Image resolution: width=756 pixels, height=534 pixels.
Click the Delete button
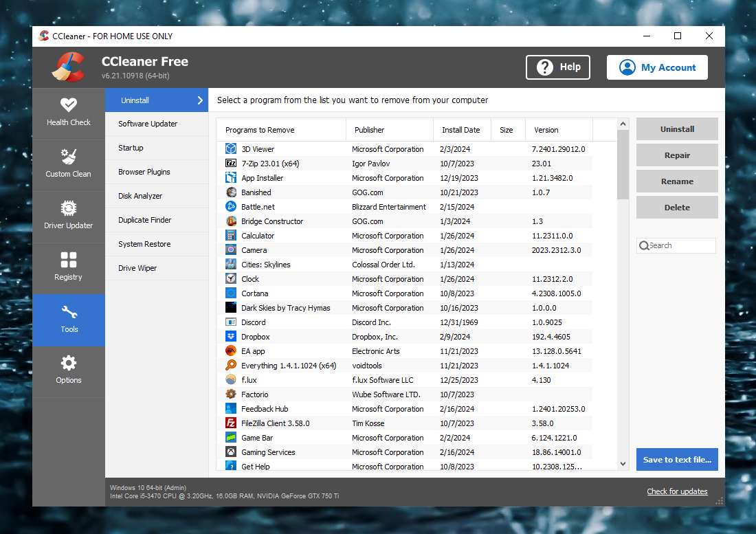tap(677, 208)
